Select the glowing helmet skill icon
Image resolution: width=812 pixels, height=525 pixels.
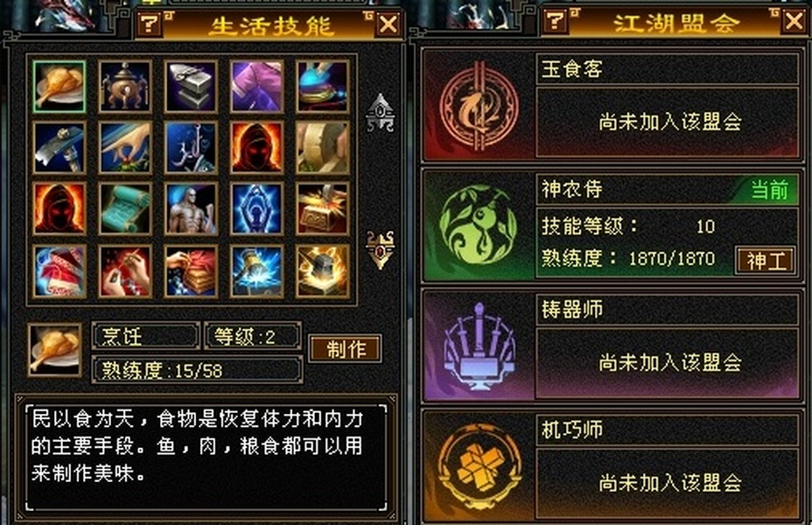coord(323,270)
